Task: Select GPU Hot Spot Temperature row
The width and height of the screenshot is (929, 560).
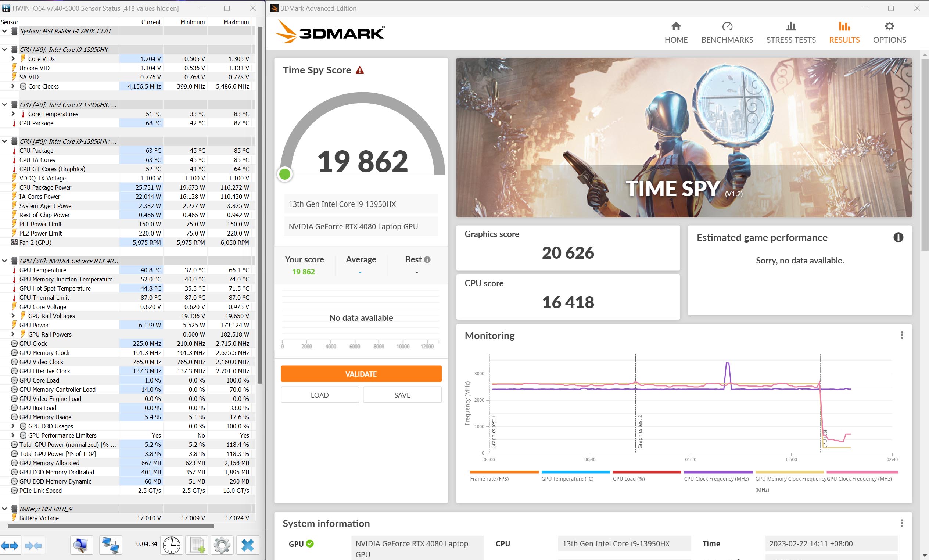Action: pyautogui.click(x=128, y=288)
